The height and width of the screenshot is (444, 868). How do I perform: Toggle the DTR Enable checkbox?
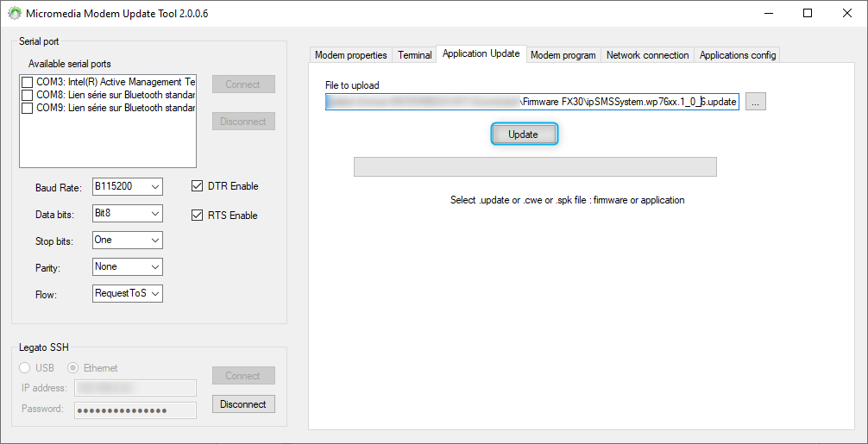[x=197, y=186]
